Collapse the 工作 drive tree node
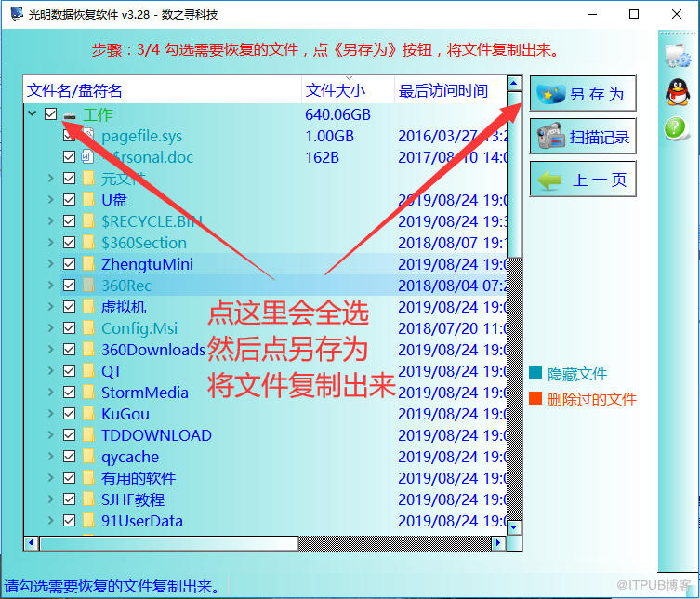Viewport: 700px width, 599px height. click(33, 113)
